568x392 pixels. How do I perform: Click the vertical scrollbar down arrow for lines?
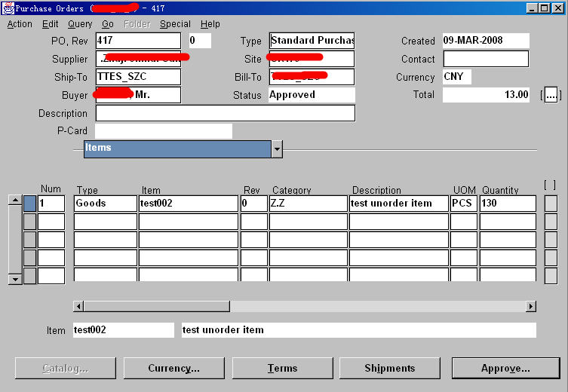tap(15, 279)
